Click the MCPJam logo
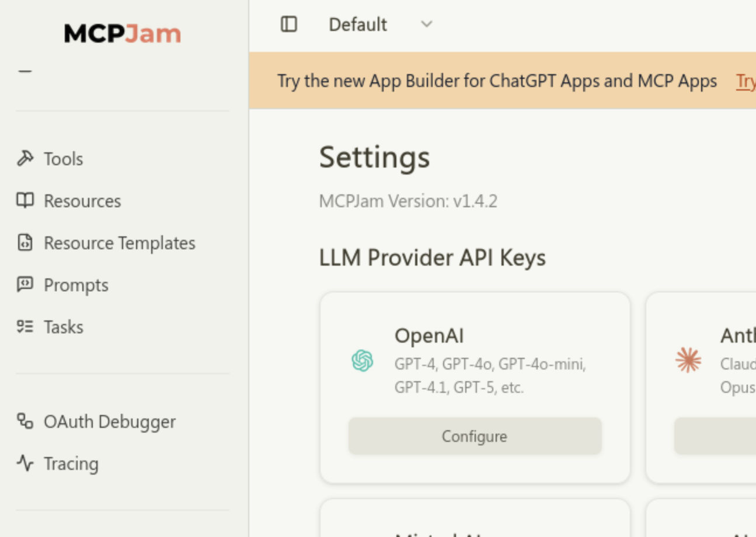 123,33
